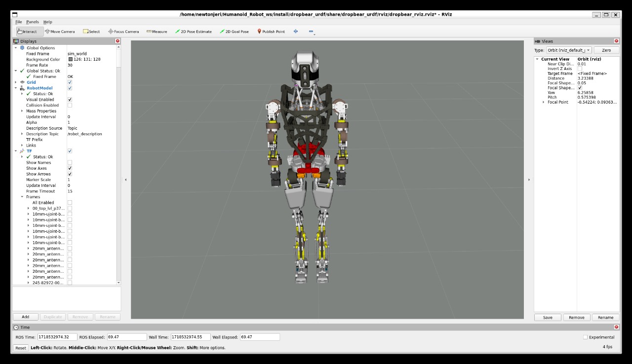Click the Add display button
The height and width of the screenshot is (364, 632).
(x=25, y=317)
